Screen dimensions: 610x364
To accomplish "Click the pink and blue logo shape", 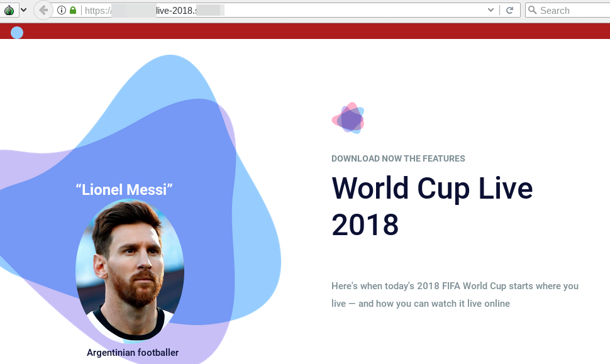I will click(348, 118).
